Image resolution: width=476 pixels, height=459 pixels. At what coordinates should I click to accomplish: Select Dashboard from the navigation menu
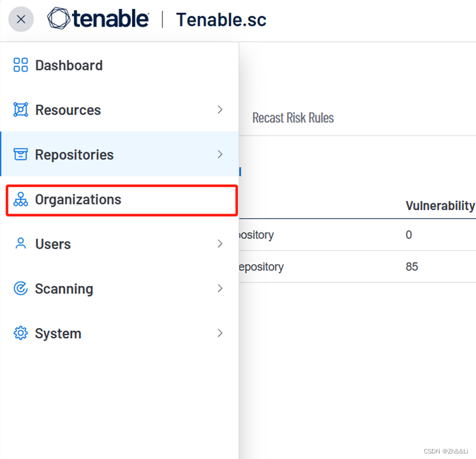coord(69,65)
